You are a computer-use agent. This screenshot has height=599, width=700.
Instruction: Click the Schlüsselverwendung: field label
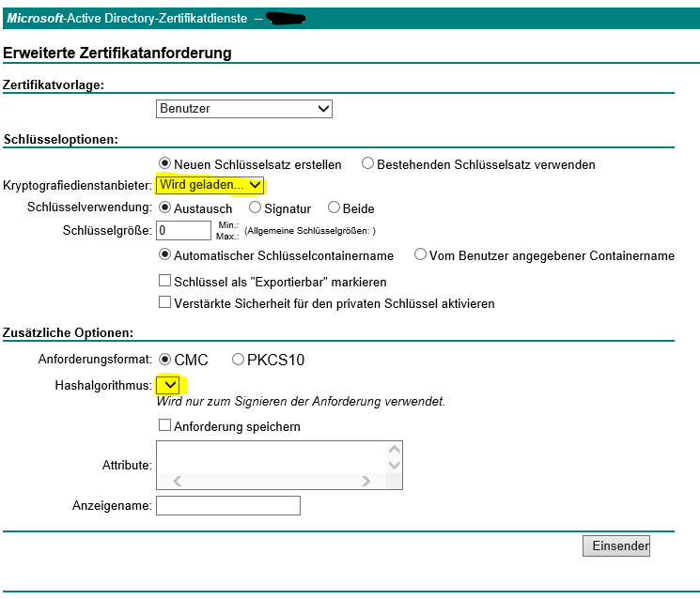tap(89, 207)
